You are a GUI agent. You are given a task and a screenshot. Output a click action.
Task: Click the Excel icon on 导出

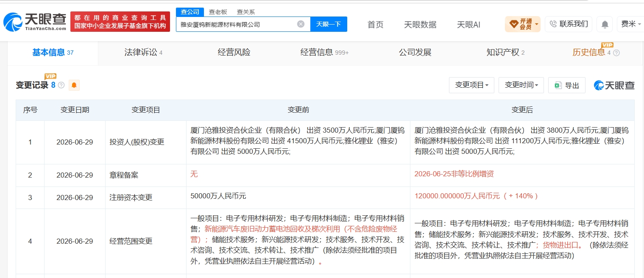point(558,86)
